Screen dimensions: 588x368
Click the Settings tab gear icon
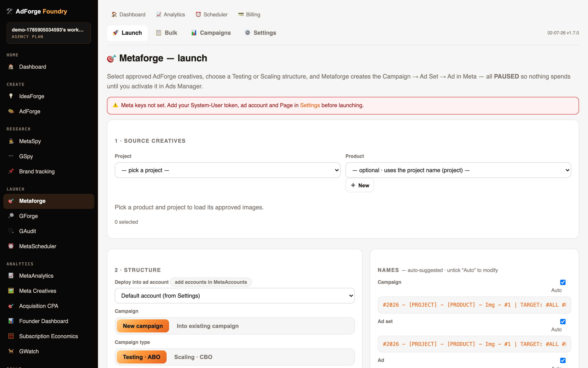(247, 33)
